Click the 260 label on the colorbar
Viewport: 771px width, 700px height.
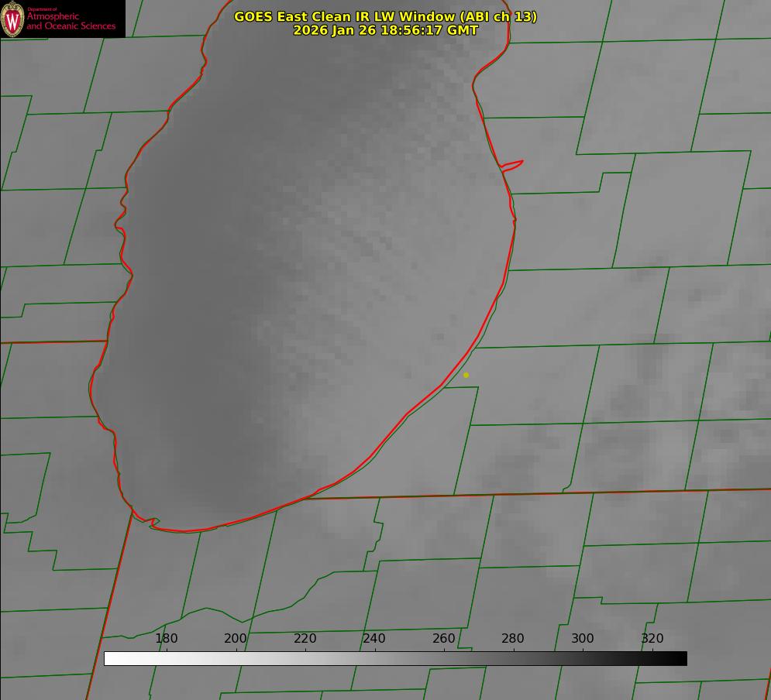444,638
